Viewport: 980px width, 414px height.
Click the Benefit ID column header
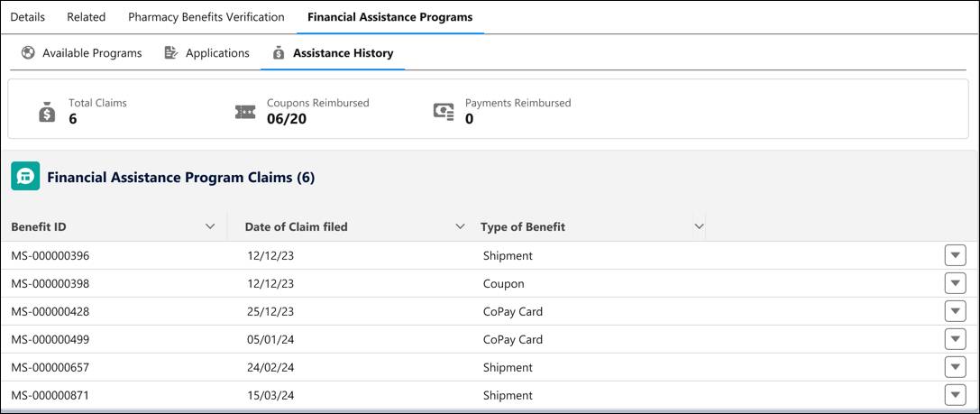39,227
